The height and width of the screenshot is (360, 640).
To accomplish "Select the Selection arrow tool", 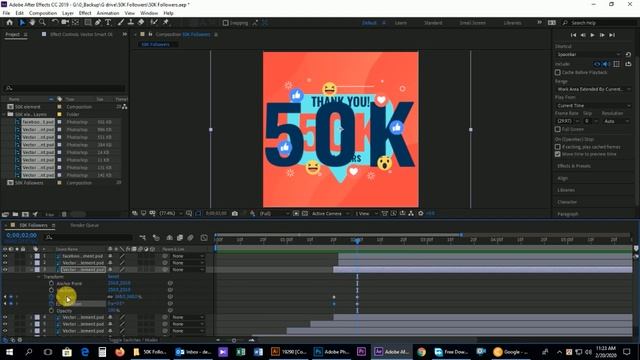I will coord(22,22).
